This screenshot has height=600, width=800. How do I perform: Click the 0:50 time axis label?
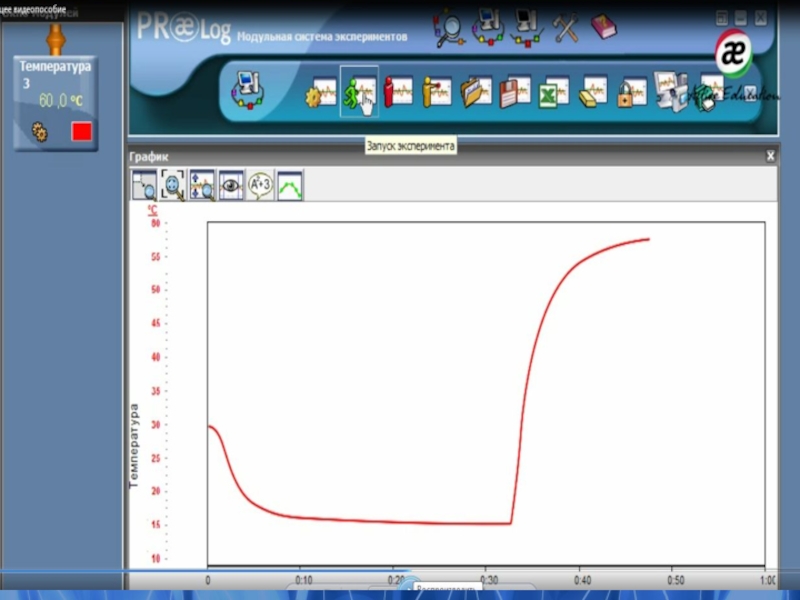(676, 580)
